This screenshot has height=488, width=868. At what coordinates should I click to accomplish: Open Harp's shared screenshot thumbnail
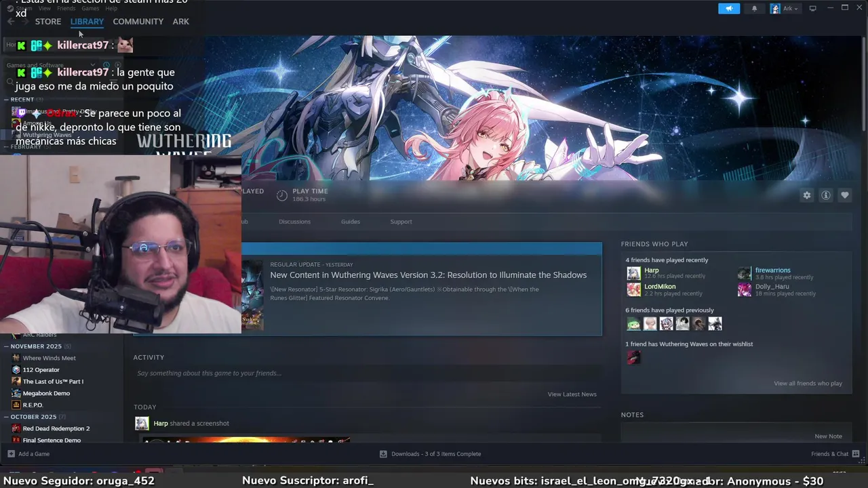[245, 441]
